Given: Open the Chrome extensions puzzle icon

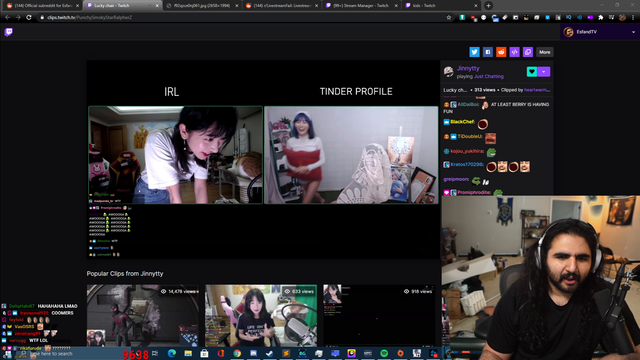Looking at the screenshot, I should pyautogui.click(x=601, y=18).
